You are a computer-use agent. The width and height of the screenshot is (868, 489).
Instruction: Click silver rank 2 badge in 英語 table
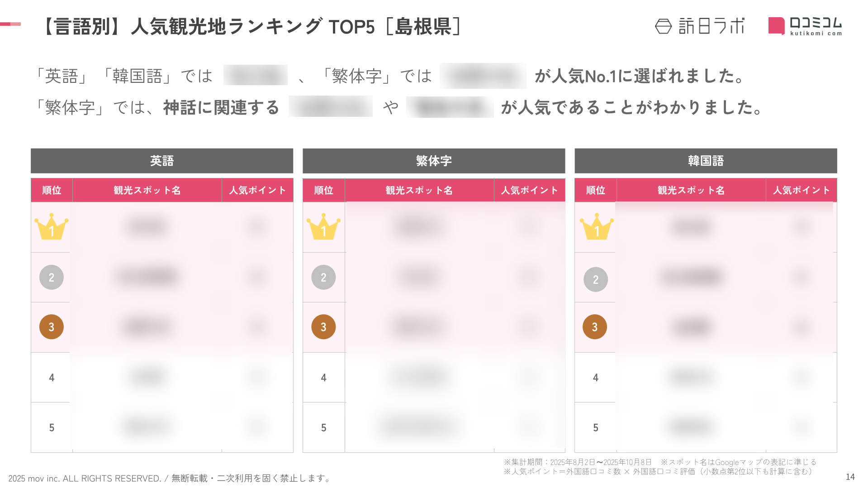pos(52,277)
